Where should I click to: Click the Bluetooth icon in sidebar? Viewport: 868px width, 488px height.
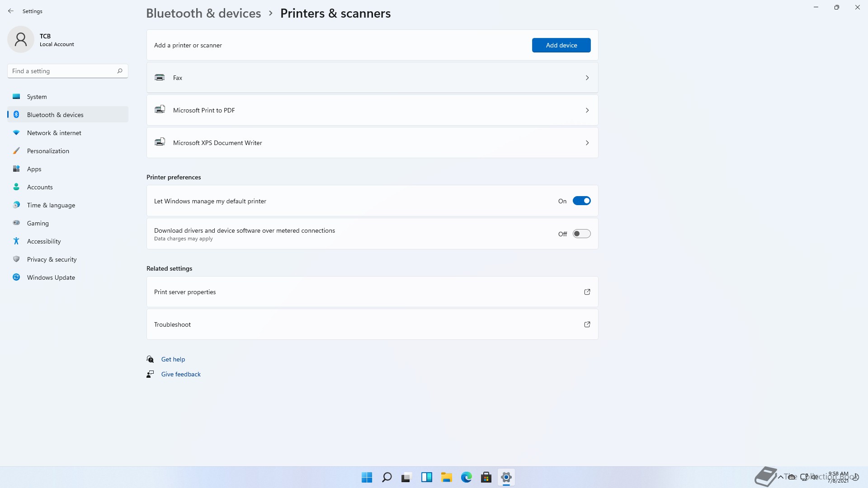tap(16, 114)
